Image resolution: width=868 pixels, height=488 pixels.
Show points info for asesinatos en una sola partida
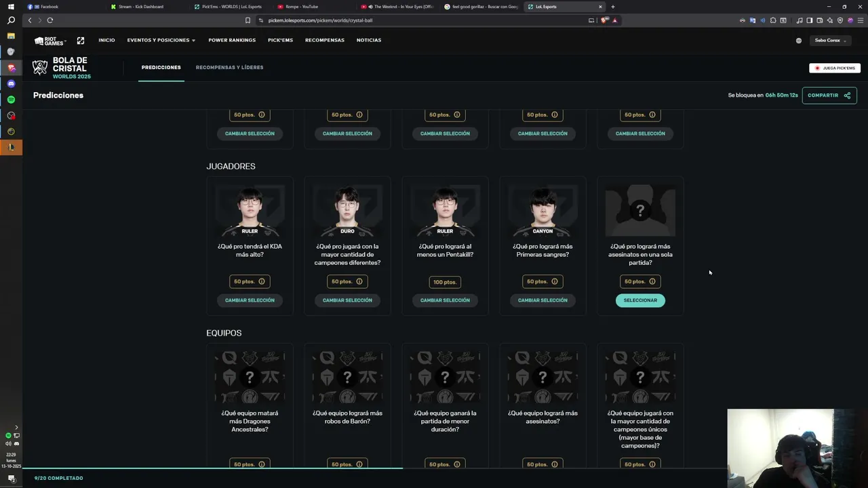coord(652,281)
